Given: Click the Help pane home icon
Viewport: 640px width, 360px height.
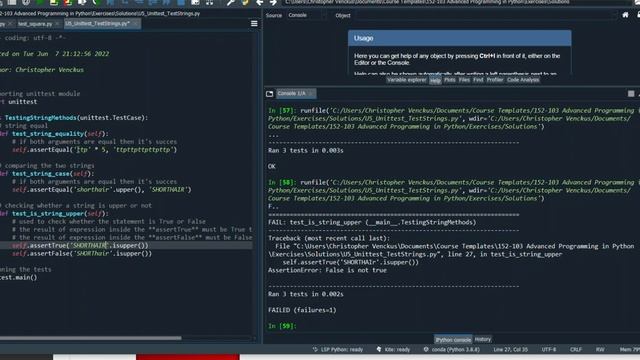Looking at the screenshot, I should point(625,15).
